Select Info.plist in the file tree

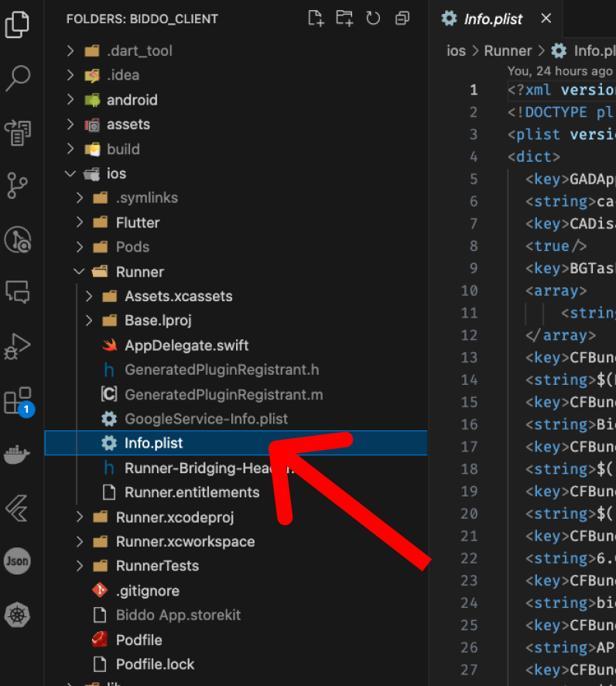click(236, 443)
